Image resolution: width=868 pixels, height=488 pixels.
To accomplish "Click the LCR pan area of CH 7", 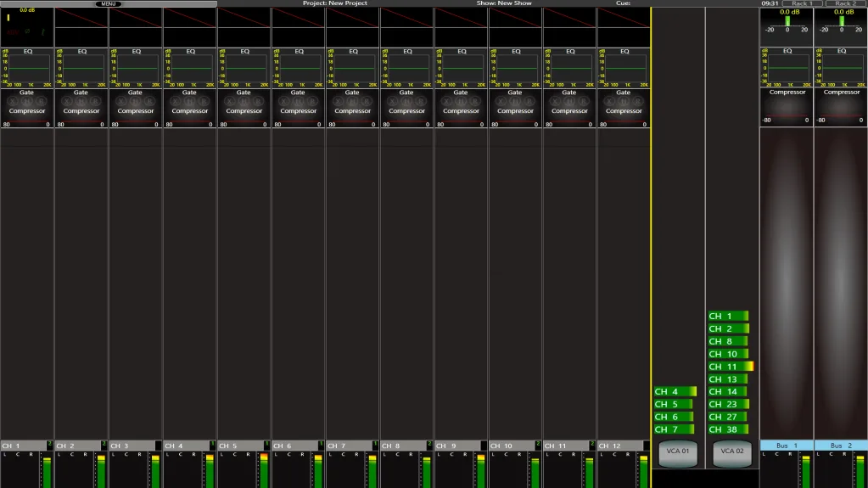I will tap(344, 469).
